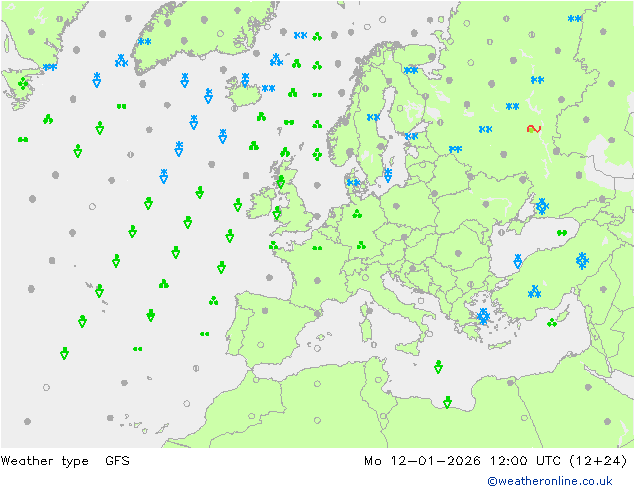The image size is (634, 490).
Task: Click the snow shower symbol on Turkey's northwest coast
Action: pyautogui.click(x=518, y=262)
